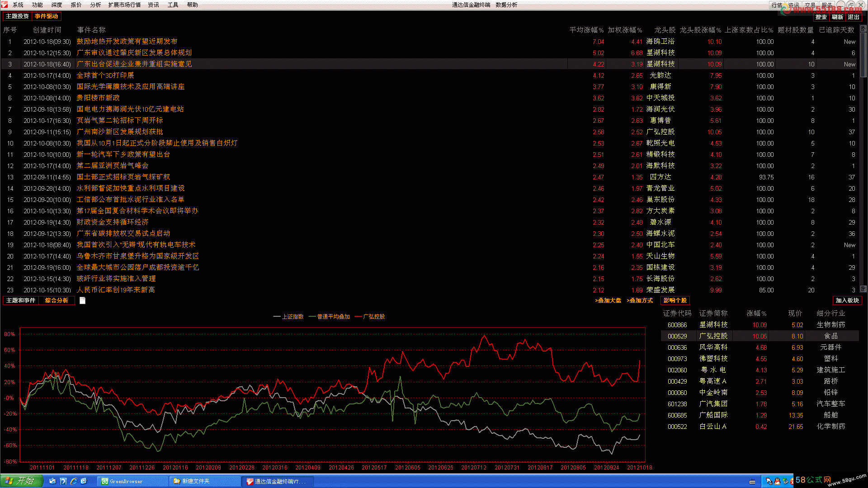Click the 普通平均叠加 chart legend entry

pos(329,317)
